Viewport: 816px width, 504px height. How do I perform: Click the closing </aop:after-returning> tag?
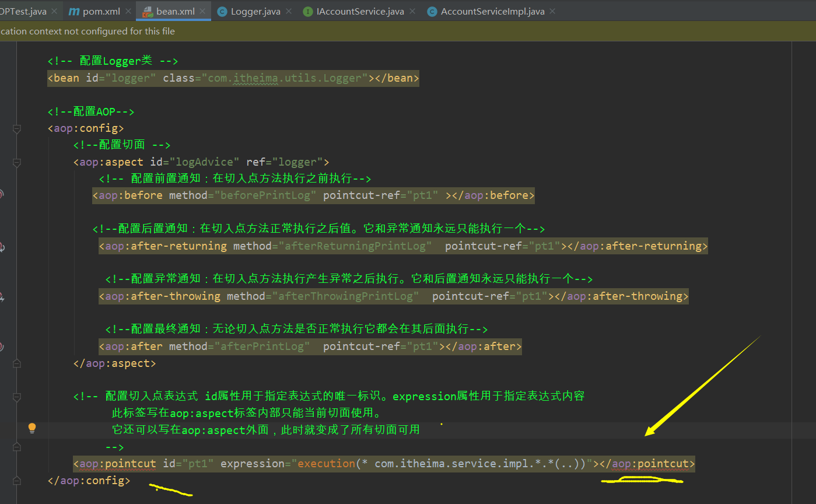(x=638, y=246)
